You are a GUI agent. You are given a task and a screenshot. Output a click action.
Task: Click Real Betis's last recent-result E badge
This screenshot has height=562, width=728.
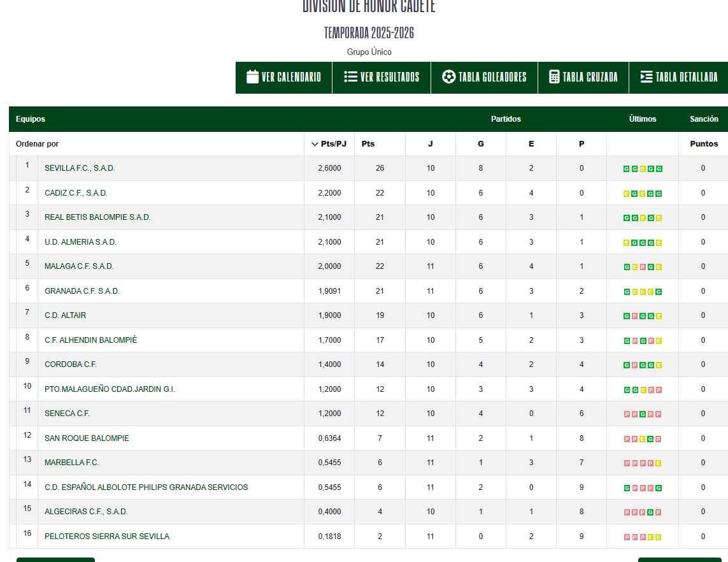pos(659,218)
